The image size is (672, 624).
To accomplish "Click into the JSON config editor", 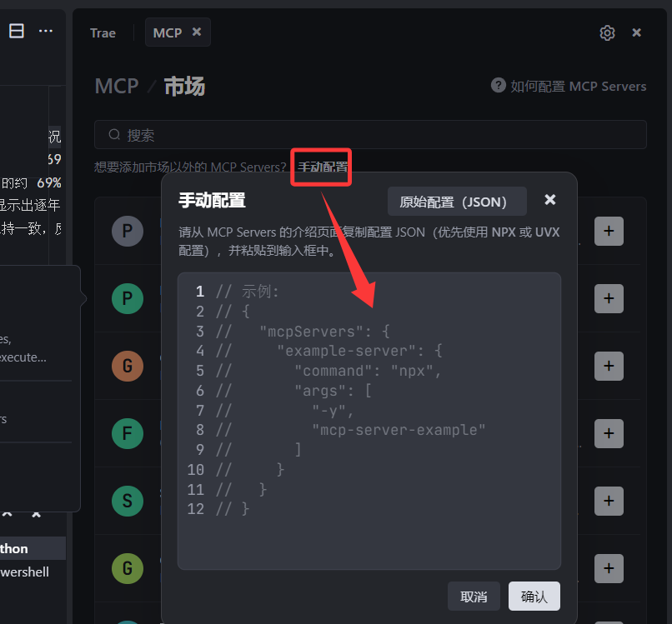I will click(369, 421).
